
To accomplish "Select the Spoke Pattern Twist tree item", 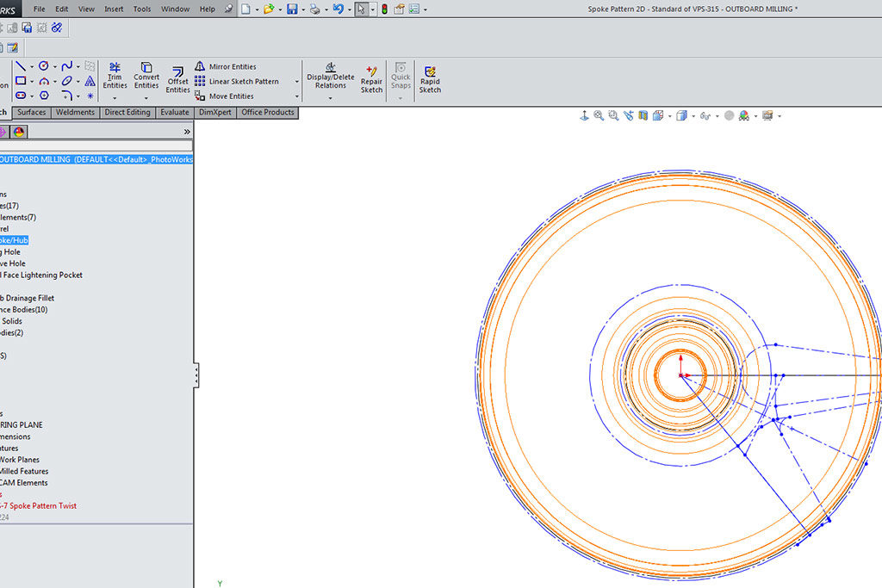I will tap(38, 506).
